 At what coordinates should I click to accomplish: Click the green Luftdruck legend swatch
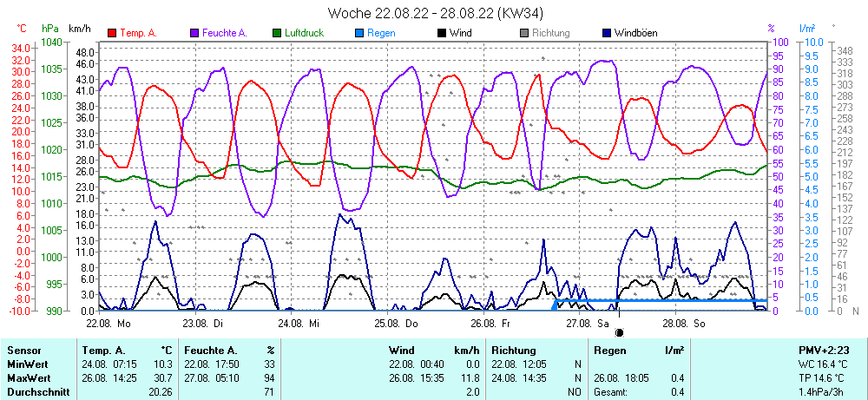[x=278, y=34]
